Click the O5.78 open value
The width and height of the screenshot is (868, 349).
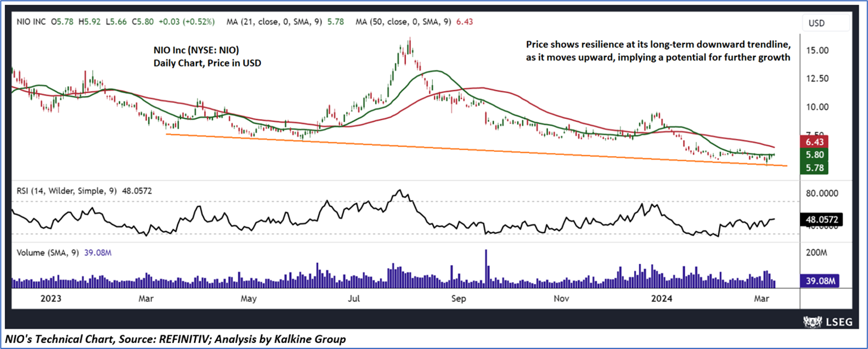point(63,21)
